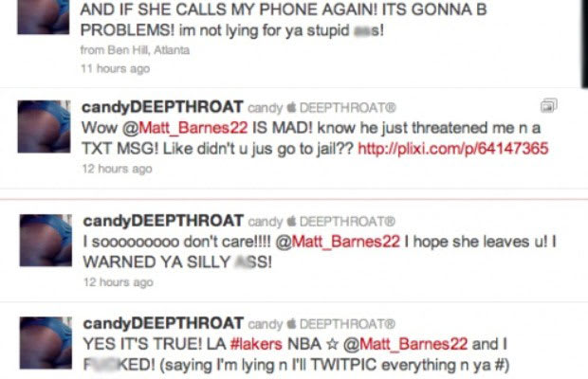
Task: Click the media attachment icon on the second tweet
Action: (x=548, y=105)
